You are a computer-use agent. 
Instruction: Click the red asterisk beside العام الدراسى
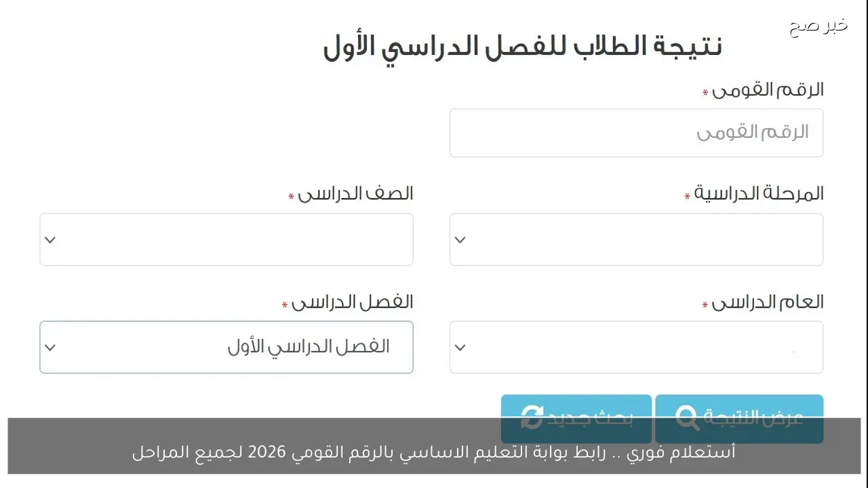[x=704, y=305]
